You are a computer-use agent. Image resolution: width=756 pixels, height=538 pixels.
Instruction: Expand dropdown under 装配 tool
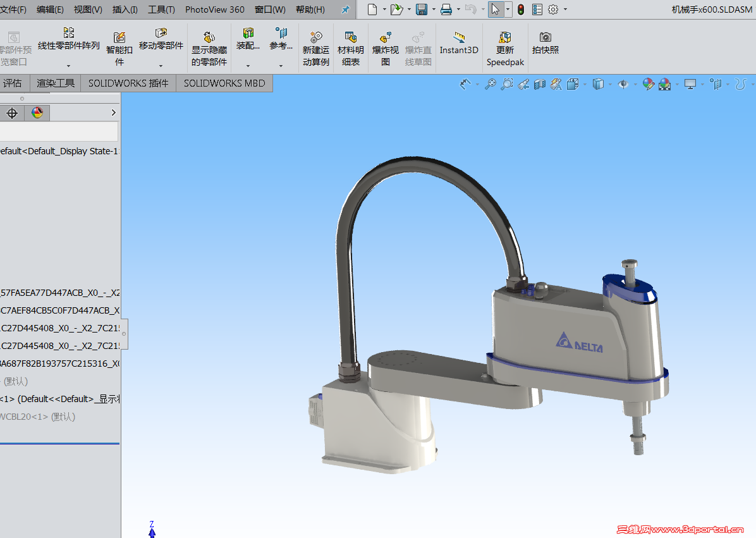(x=248, y=66)
